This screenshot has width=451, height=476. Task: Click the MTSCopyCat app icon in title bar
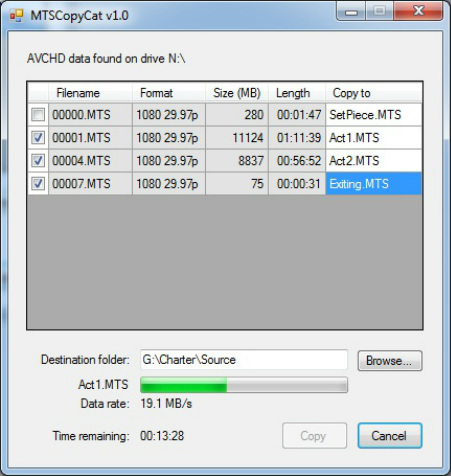tap(16, 15)
